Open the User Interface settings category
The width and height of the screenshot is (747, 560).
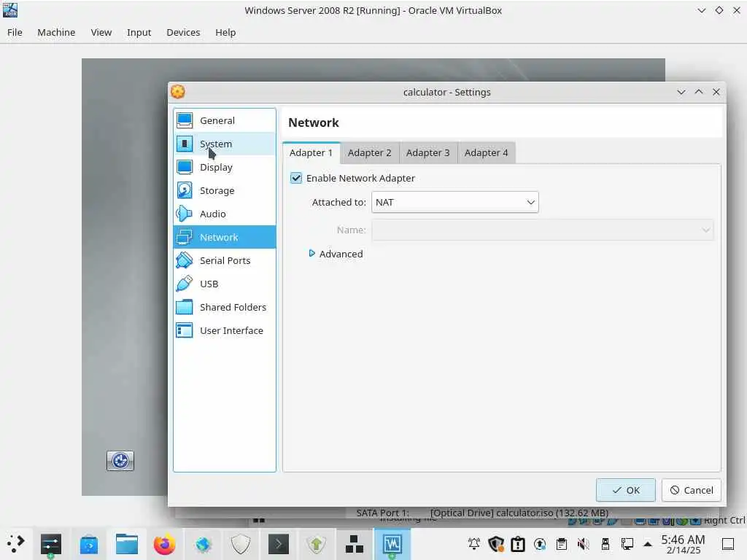(225, 330)
